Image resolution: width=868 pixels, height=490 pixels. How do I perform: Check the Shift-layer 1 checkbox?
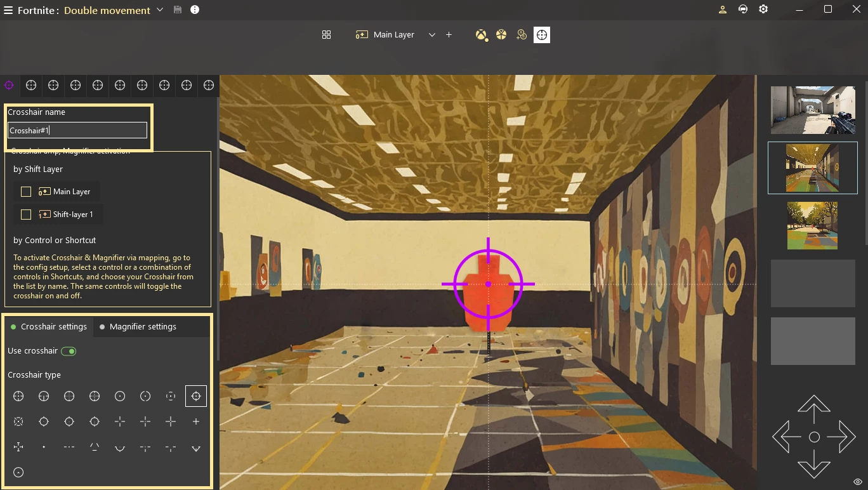pos(26,215)
